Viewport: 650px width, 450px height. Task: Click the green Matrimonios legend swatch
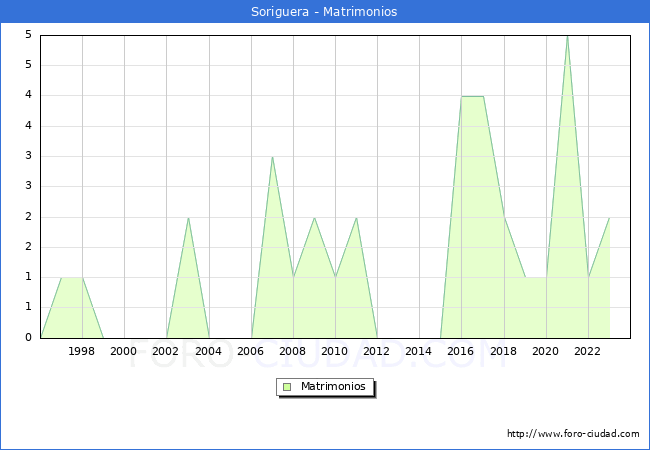click(287, 387)
